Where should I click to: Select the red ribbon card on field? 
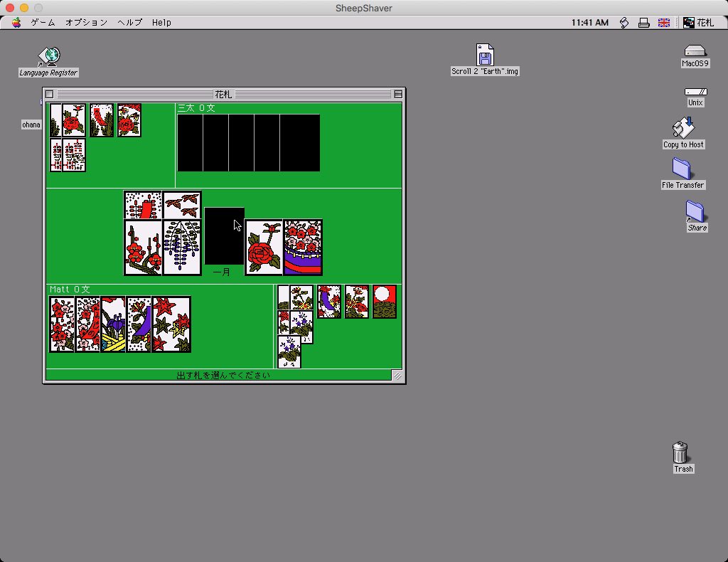[143, 205]
